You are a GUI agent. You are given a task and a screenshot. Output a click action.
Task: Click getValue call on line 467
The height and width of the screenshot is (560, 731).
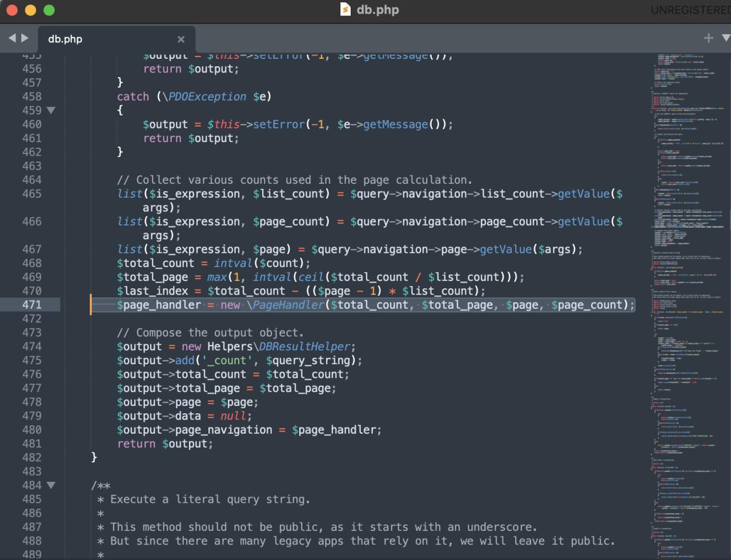(505, 249)
